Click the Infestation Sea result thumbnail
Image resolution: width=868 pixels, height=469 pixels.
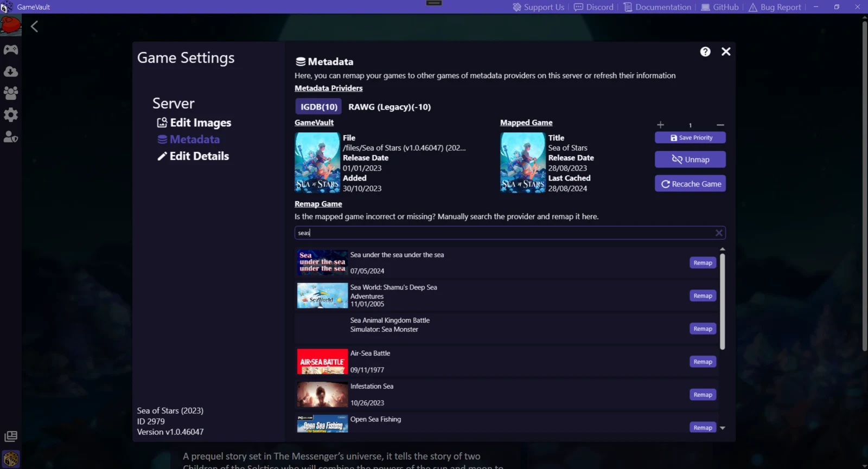tap(322, 395)
